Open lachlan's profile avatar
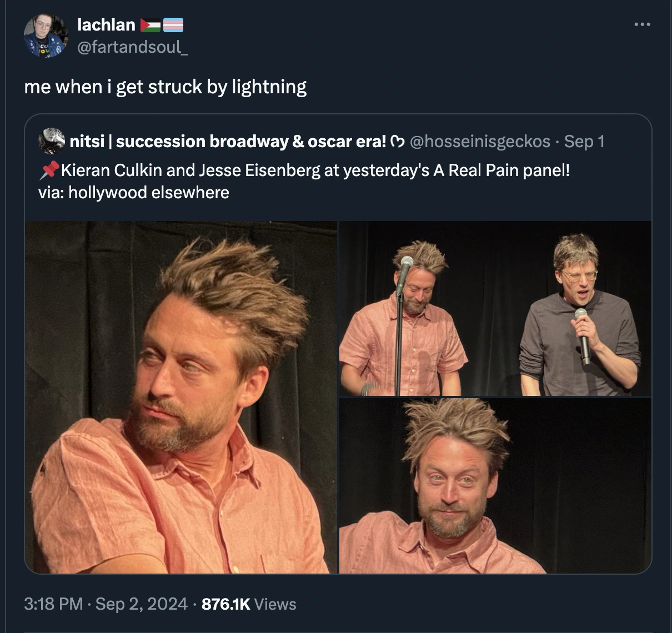 46,36
